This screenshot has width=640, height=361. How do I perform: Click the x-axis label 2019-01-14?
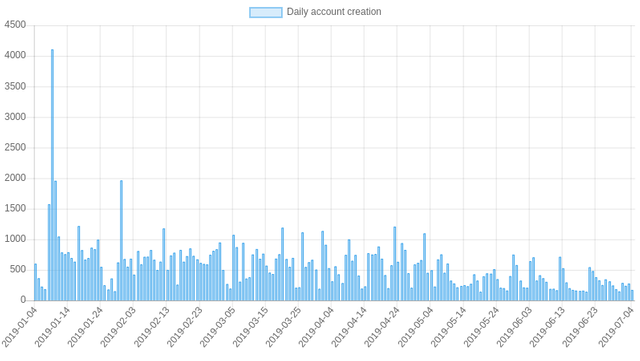coord(53,327)
